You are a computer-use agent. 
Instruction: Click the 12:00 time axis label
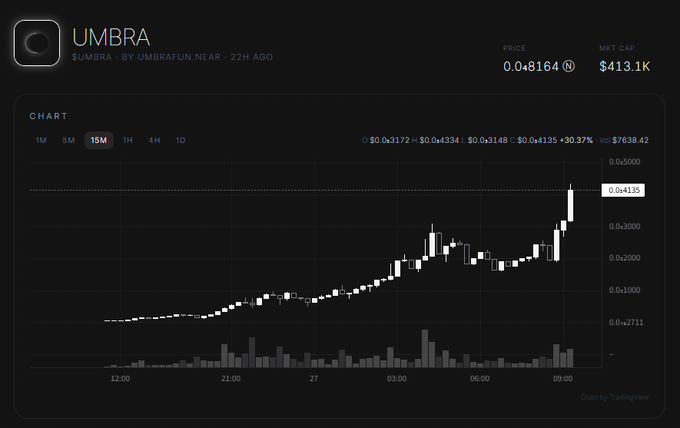120,379
